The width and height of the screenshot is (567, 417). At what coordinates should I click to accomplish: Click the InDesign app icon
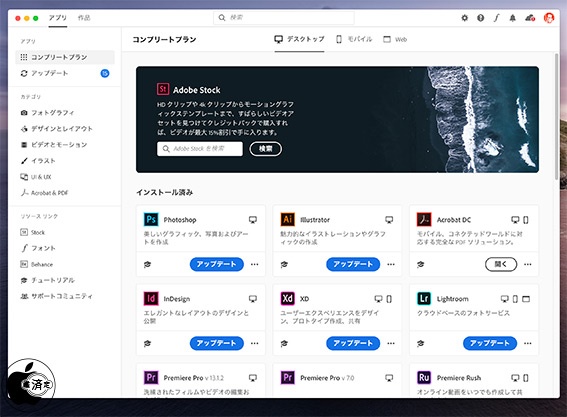click(x=151, y=298)
